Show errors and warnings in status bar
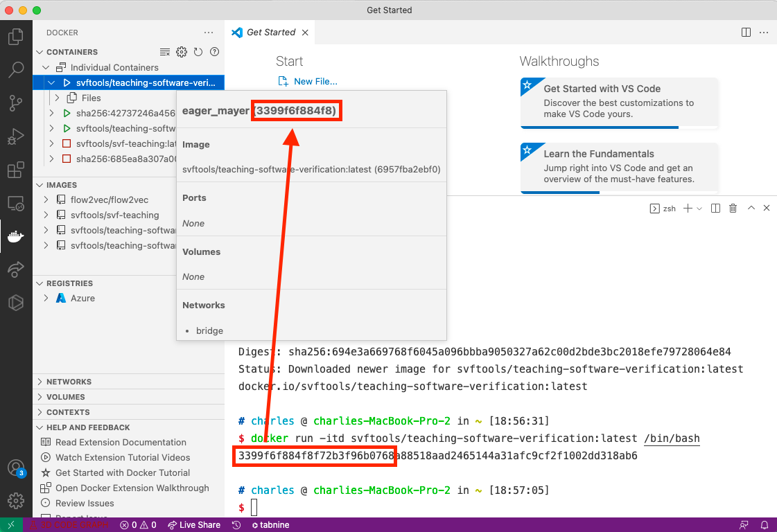 click(x=138, y=525)
